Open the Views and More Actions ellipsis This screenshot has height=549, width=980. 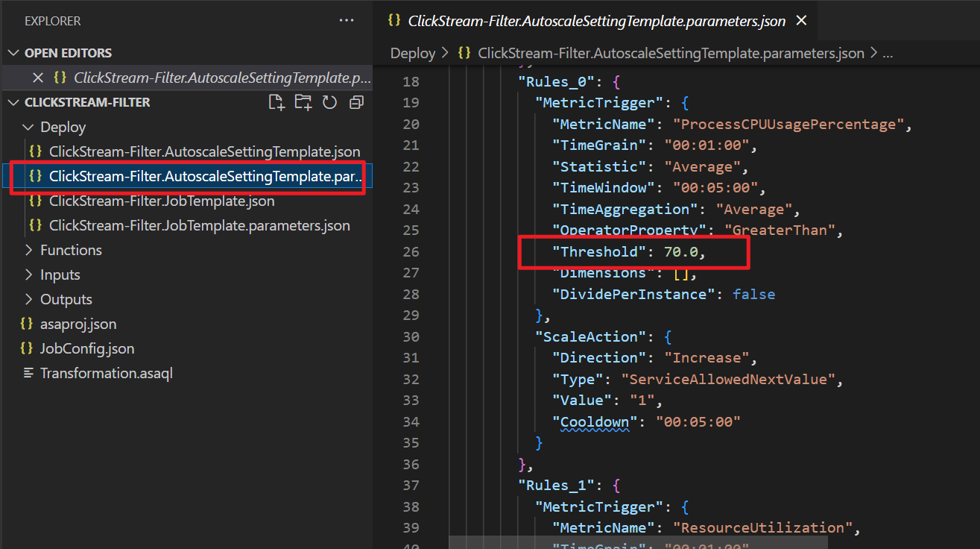(x=346, y=20)
